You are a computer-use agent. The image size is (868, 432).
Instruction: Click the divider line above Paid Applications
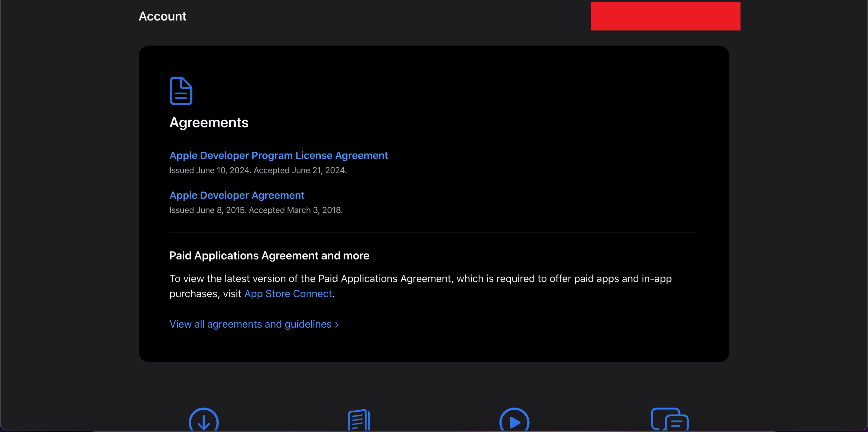(434, 233)
